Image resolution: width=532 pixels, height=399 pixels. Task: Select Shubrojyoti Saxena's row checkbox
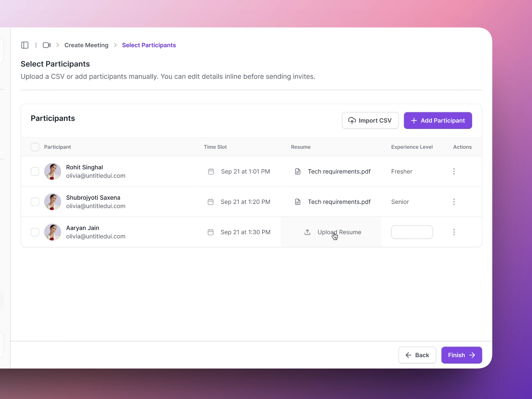[x=35, y=202]
